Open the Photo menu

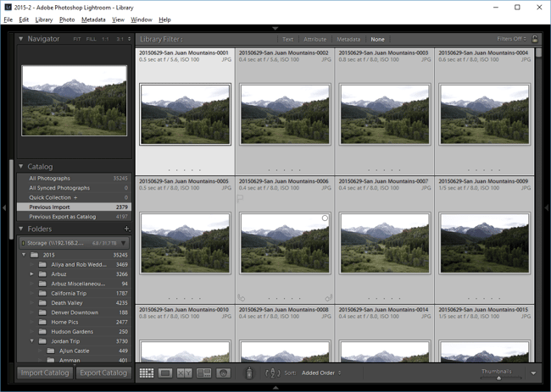pyautogui.click(x=67, y=19)
